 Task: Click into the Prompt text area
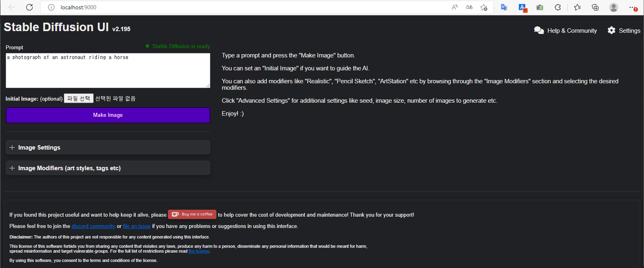(x=108, y=70)
